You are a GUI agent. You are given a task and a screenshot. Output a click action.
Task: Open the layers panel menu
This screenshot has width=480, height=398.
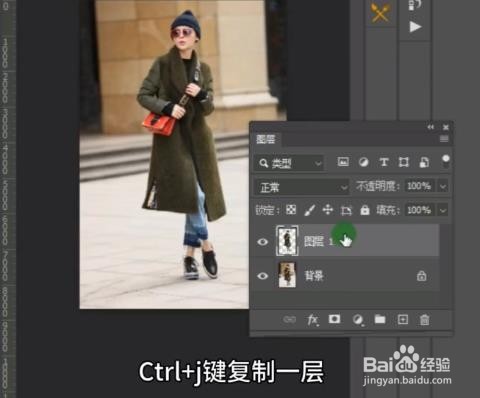[444, 139]
